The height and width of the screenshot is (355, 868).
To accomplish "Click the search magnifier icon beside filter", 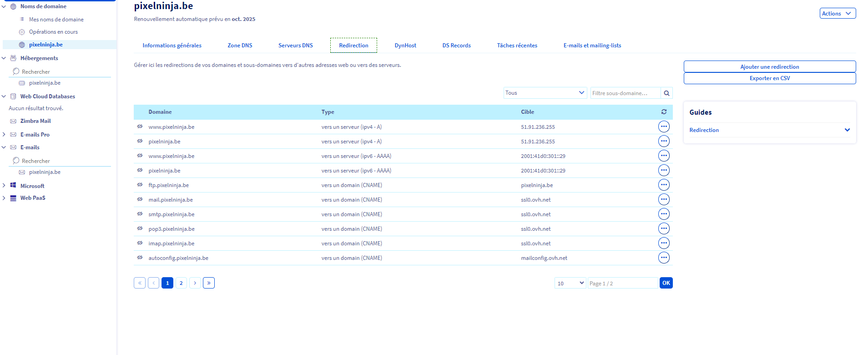I will click(666, 93).
